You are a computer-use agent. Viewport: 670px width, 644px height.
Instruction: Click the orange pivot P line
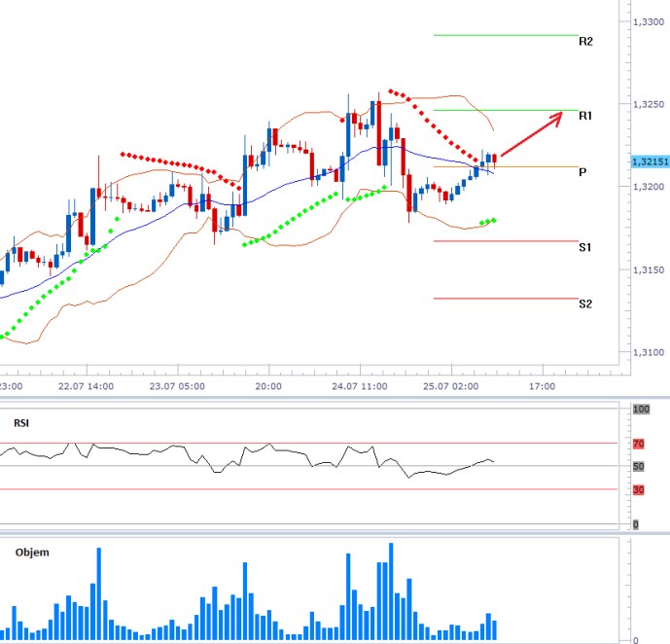(x=506, y=166)
